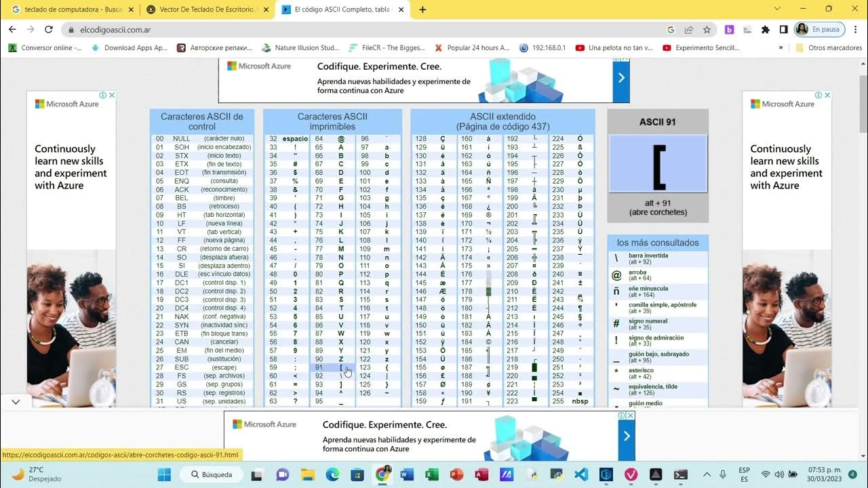Image resolution: width=868 pixels, height=488 pixels.
Task: Open Task View from the taskbar
Action: click(258, 474)
